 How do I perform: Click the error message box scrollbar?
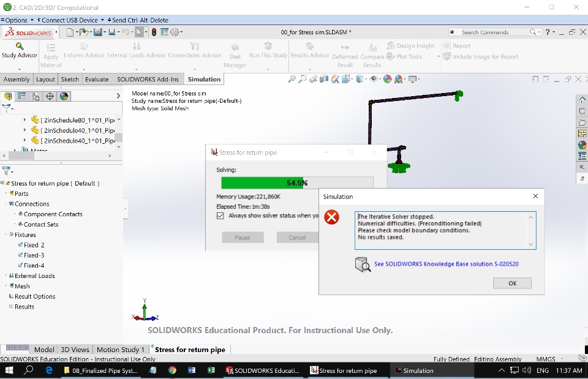[x=530, y=231]
